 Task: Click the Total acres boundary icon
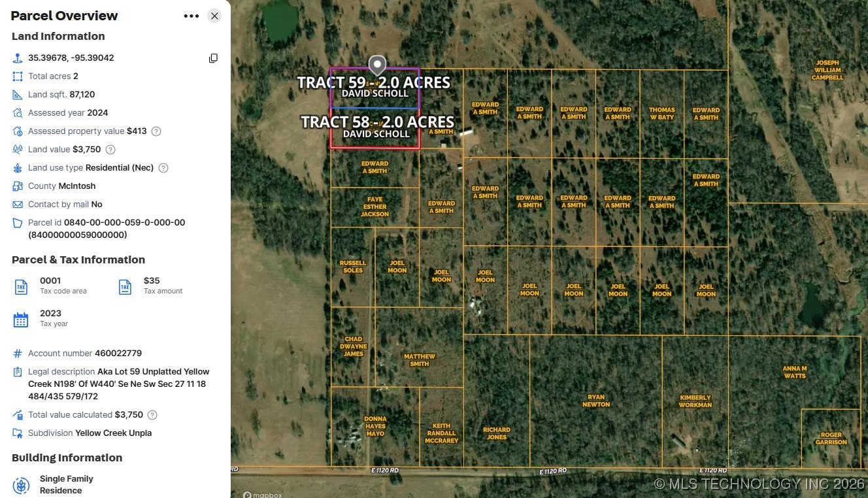[x=17, y=76]
